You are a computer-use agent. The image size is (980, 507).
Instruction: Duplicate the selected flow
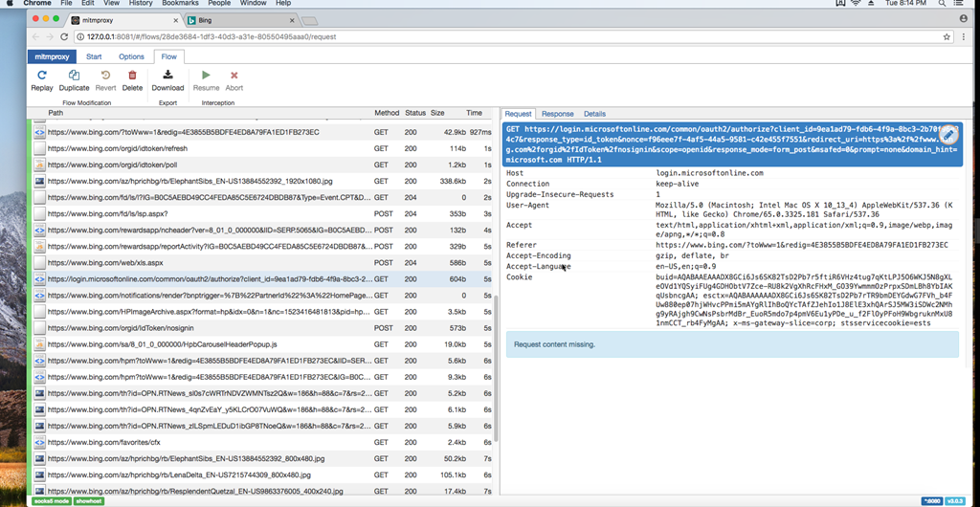coord(74,81)
